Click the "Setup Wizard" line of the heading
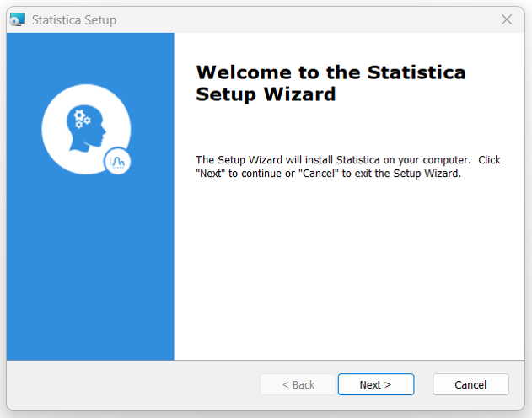The image size is (532, 418). click(x=266, y=94)
